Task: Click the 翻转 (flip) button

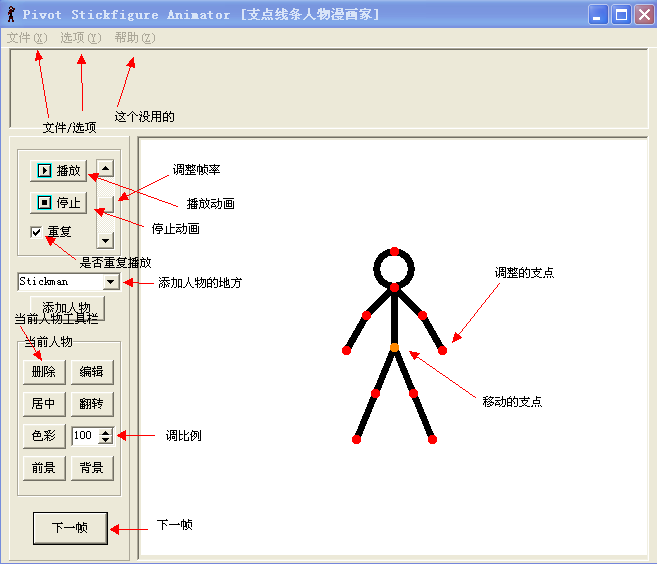Action: [x=91, y=404]
